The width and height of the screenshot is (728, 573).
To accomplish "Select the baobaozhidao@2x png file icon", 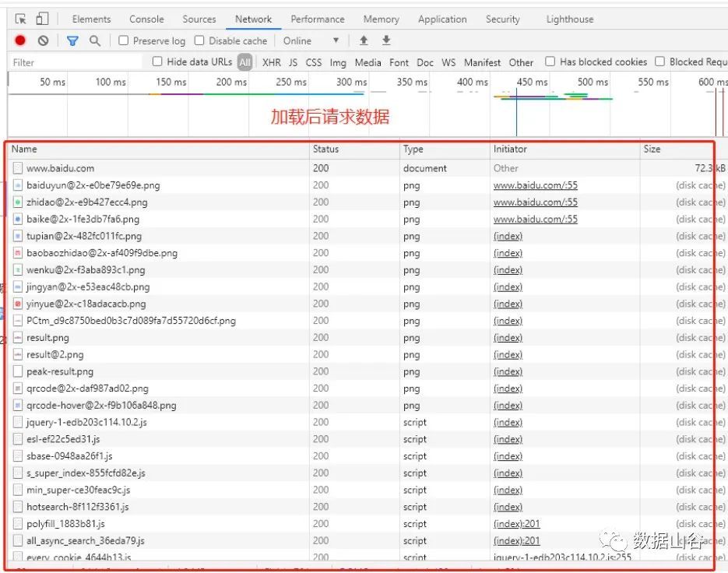I will click(x=18, y=253).
